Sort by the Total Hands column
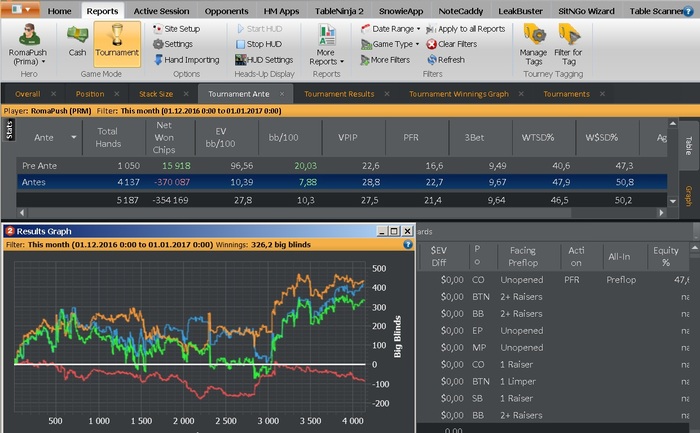This screenshot has height=433, width=700. 108,137
